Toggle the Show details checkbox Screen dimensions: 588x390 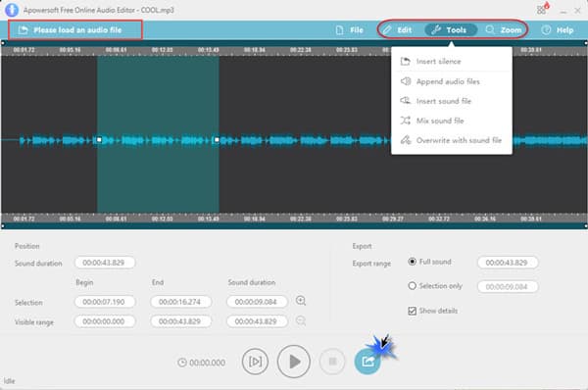[413, 311]
